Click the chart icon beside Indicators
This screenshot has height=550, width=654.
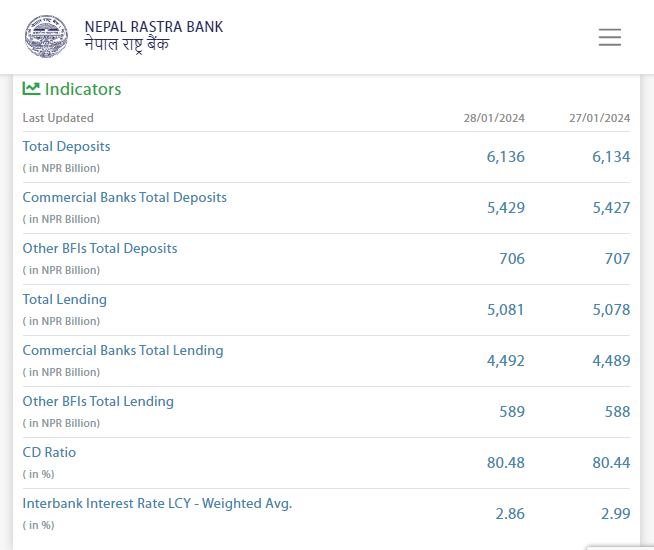tap(31, 89)
